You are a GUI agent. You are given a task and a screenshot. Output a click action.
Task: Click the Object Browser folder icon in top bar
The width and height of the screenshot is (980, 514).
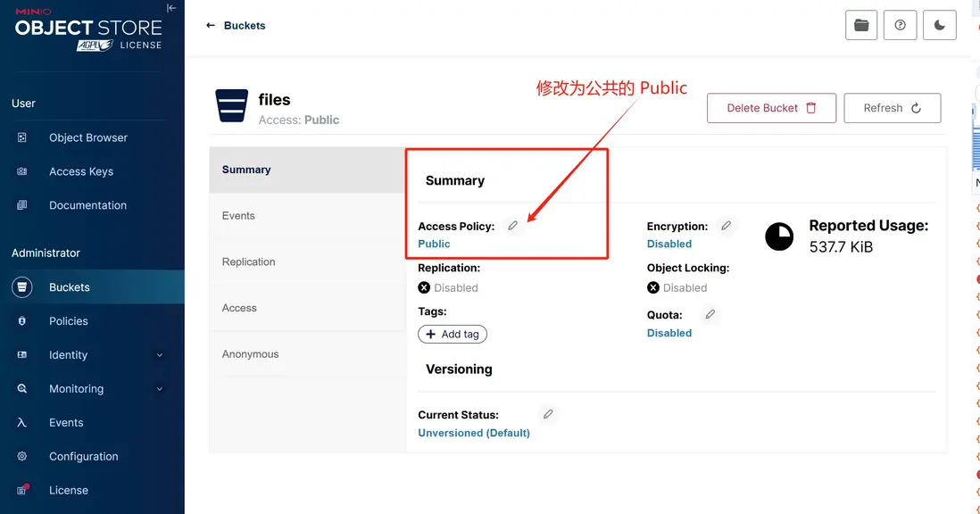point(861,26)
